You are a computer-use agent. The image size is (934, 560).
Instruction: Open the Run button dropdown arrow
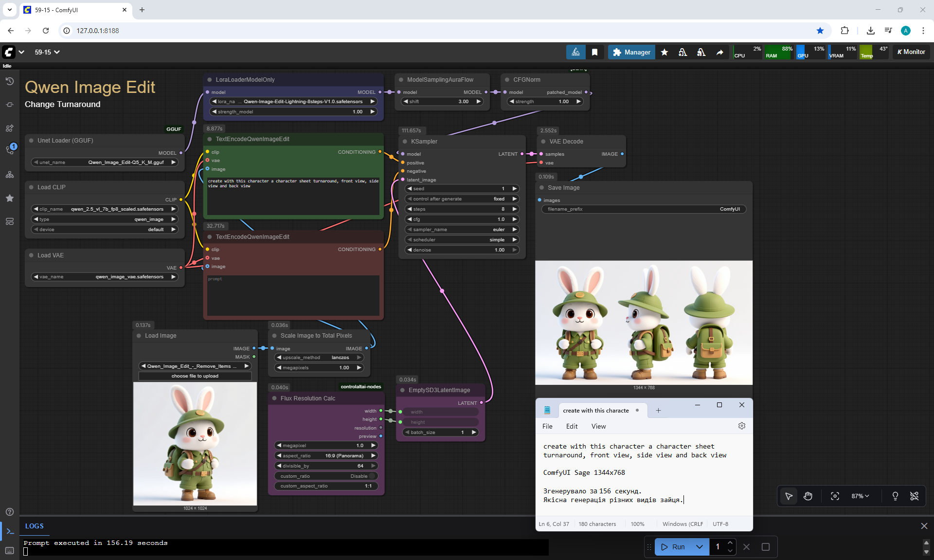pyautogui.click(x=700, y=547)
